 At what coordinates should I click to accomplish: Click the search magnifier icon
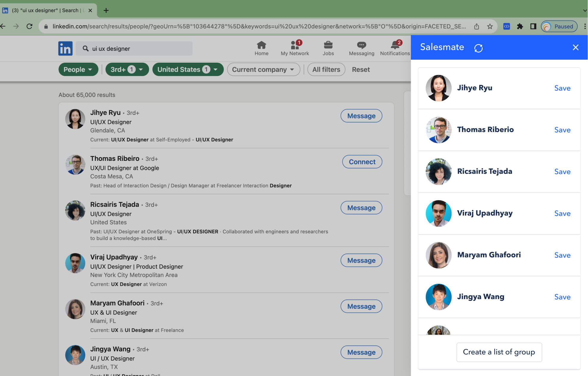click(x=86, y=48)
